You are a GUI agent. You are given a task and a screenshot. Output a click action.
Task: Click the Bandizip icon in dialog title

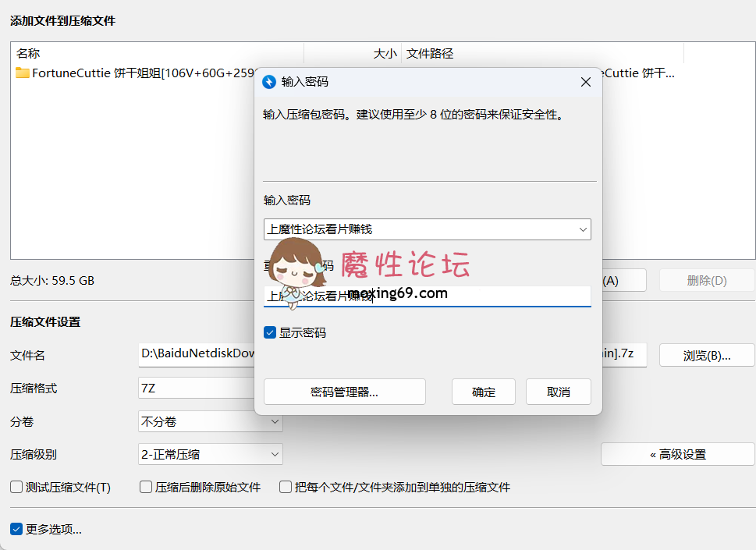pyautogui.click(x=269, y=82)
